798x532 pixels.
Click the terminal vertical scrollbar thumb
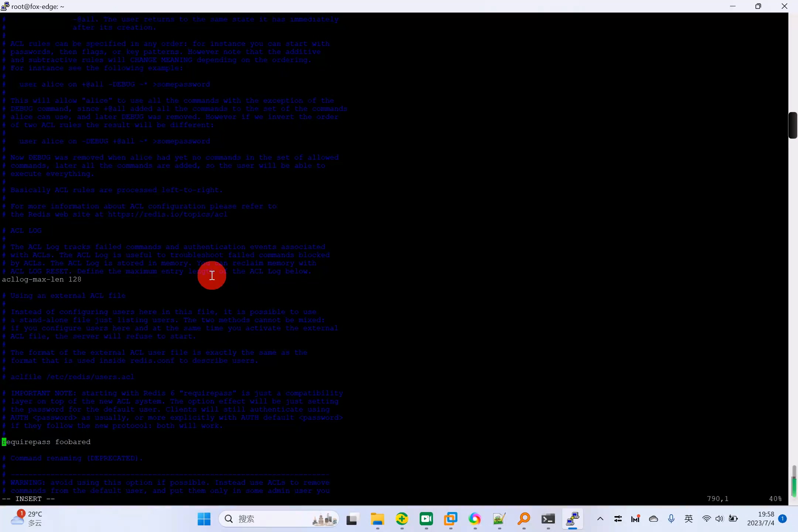coord(793,125)
